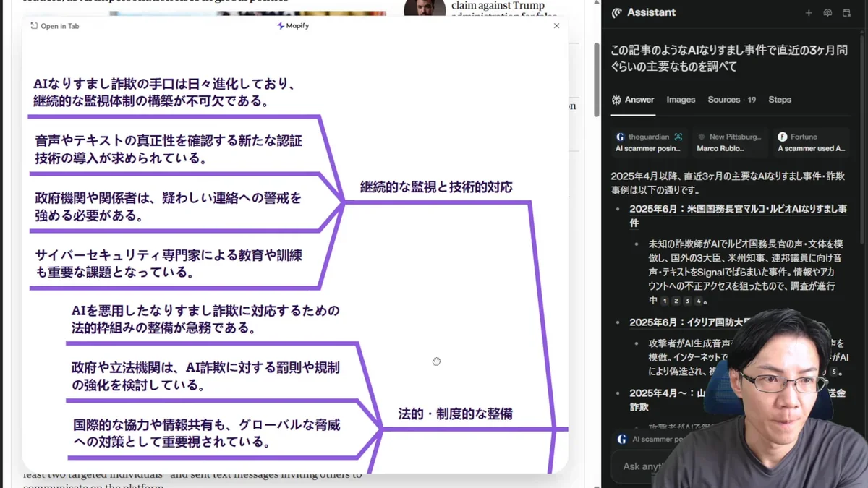
Task: Click the article page vertical scrollbar
Action: point(597,80)
